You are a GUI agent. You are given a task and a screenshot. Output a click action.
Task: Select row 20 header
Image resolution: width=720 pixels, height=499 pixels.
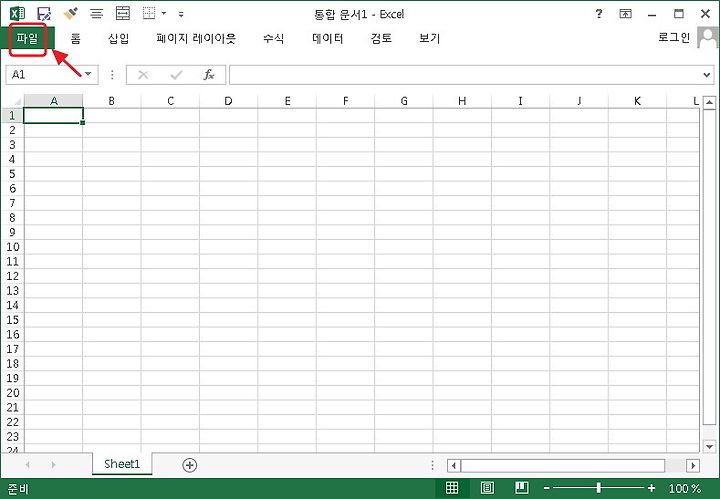tap(12, 393)
